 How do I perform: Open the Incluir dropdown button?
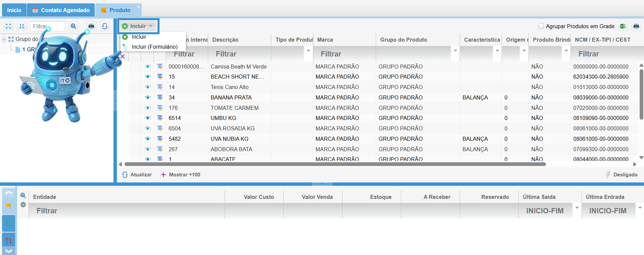point(138,26)
